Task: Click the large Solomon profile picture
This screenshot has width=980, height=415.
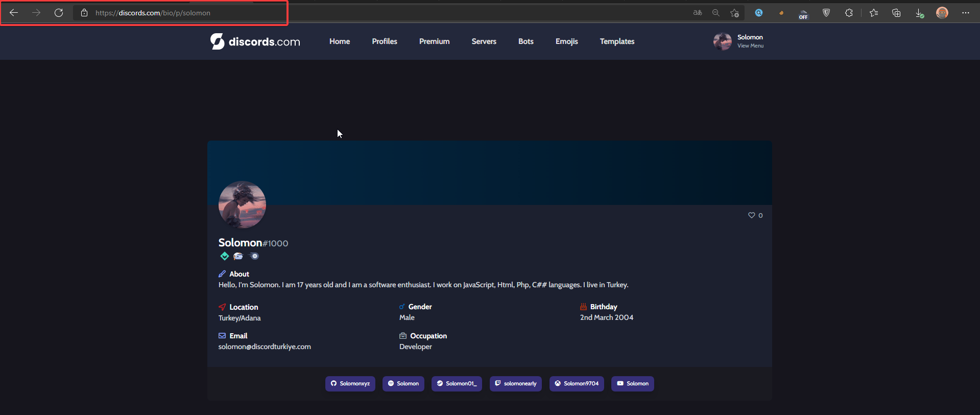Action: tap(242, 204)
